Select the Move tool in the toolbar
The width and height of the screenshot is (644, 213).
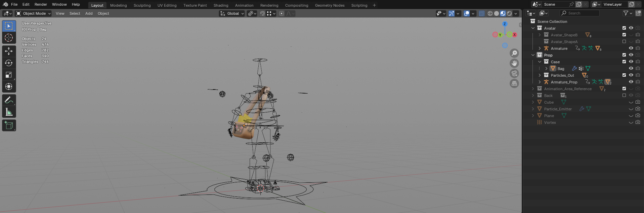(9, 51)
